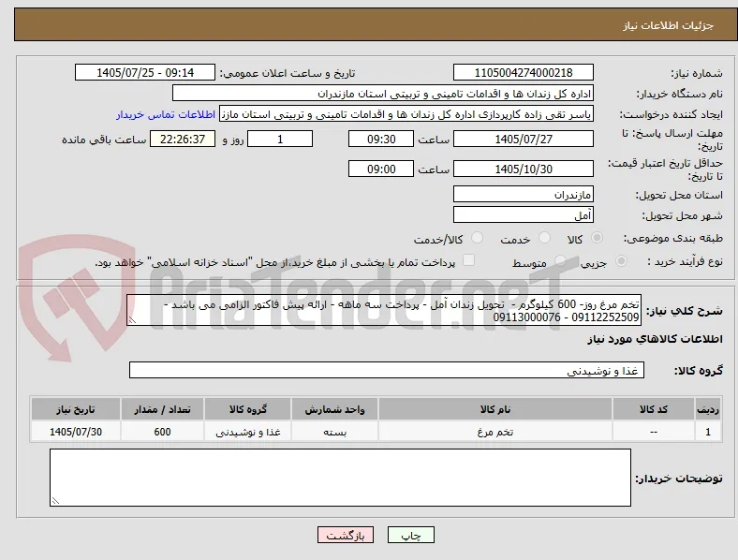Image resolution: width=738 pixels, height=560 pixels.
Task: Click the بسته unit cell
Action: click(x=334, y=432)
